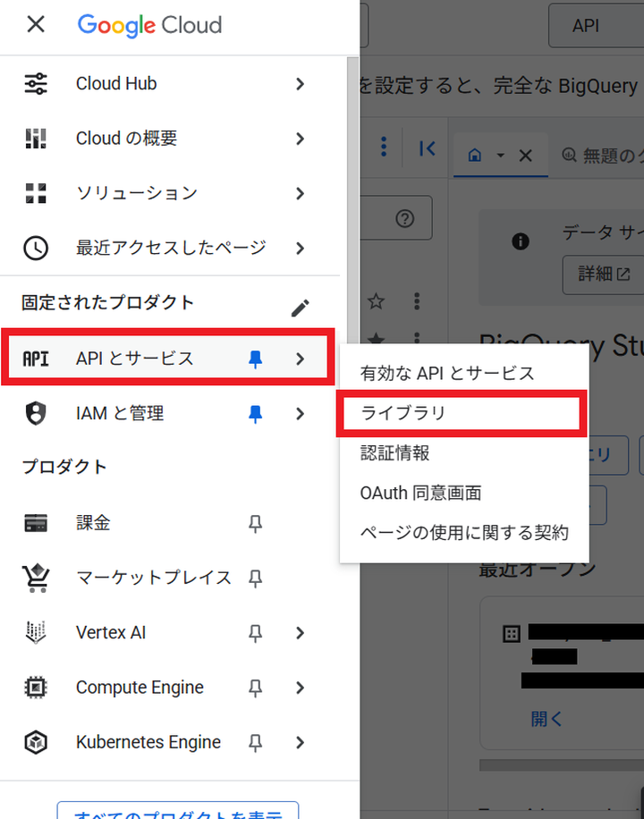Click the Cloud Hub icon
Viewport: 644px width, 819px height.
coord(36,84)
